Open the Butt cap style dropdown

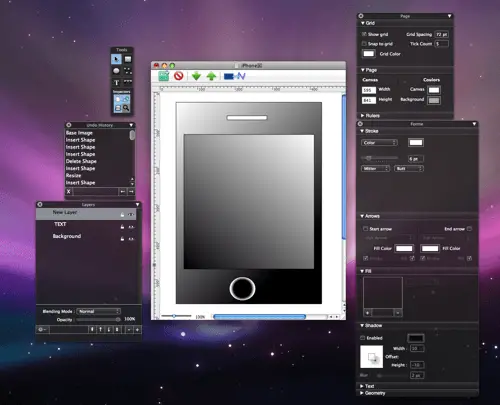409,168
